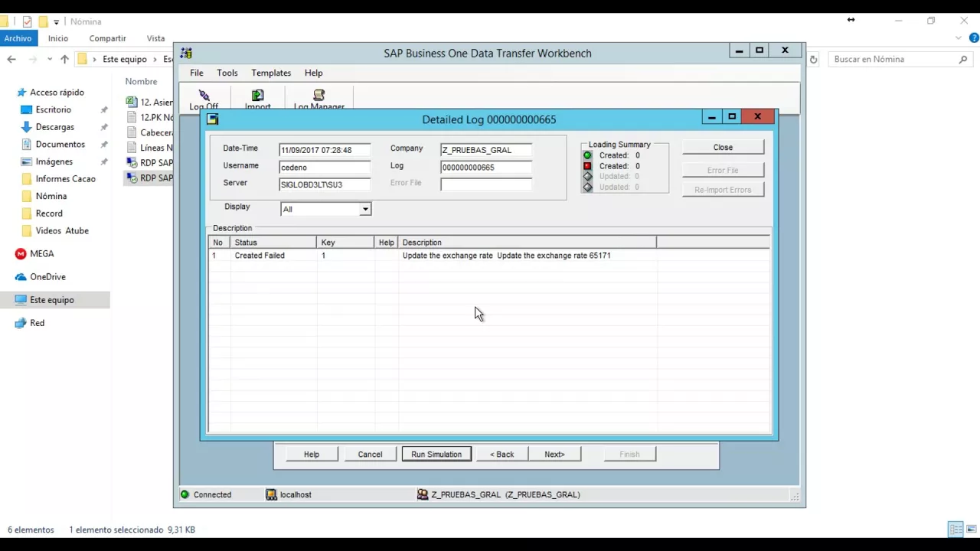Open the Help menu in Workbench
Image resolution: width=980 pixels, height=551 pixels.
[x=314, y=73]
